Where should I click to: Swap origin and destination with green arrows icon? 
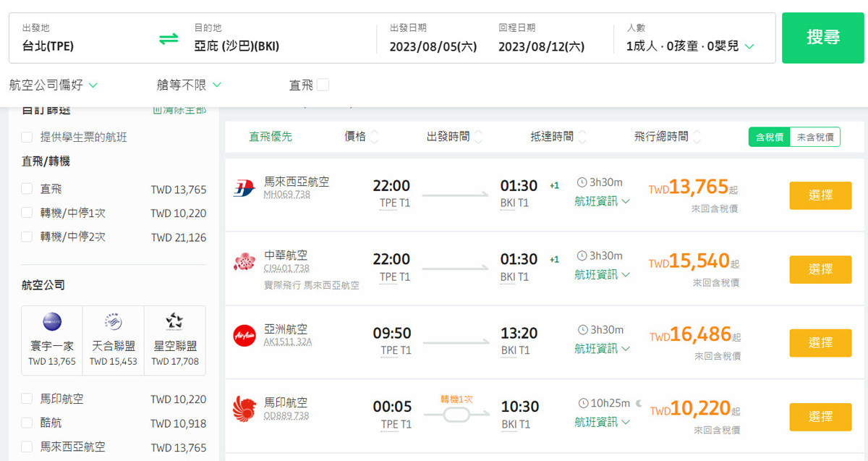169,38
